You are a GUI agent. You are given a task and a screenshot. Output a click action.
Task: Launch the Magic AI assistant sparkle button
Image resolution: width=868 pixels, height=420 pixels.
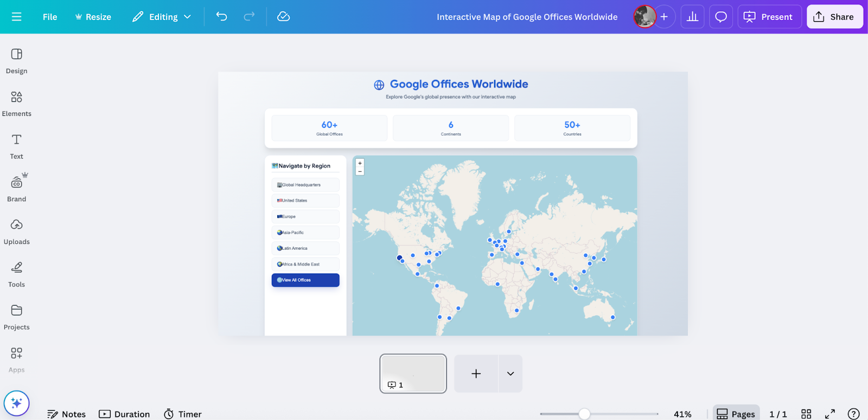point(17,403)
